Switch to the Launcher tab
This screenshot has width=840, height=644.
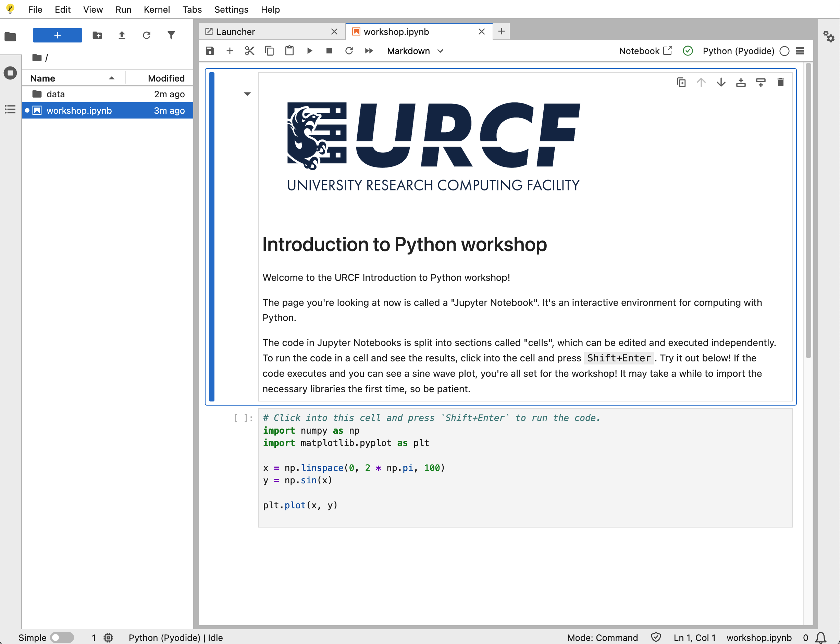click(235, 32)
